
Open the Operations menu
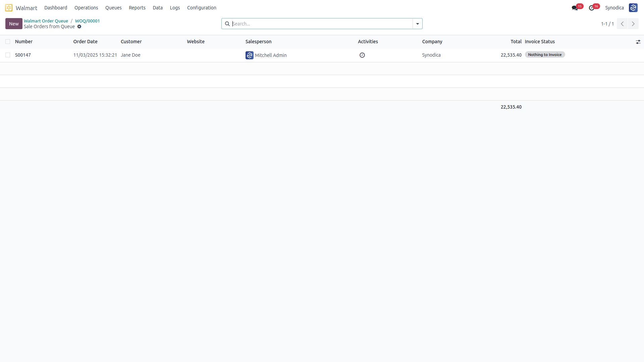click(x=86, y=8)
